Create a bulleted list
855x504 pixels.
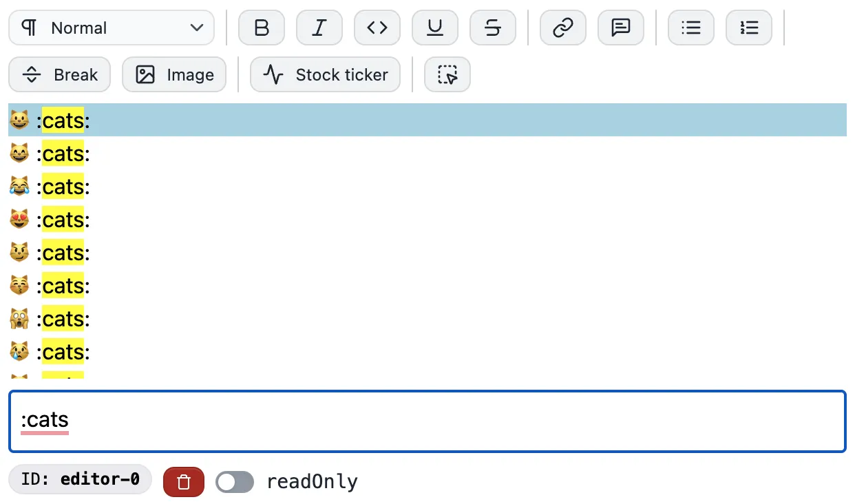coord(691,28)
